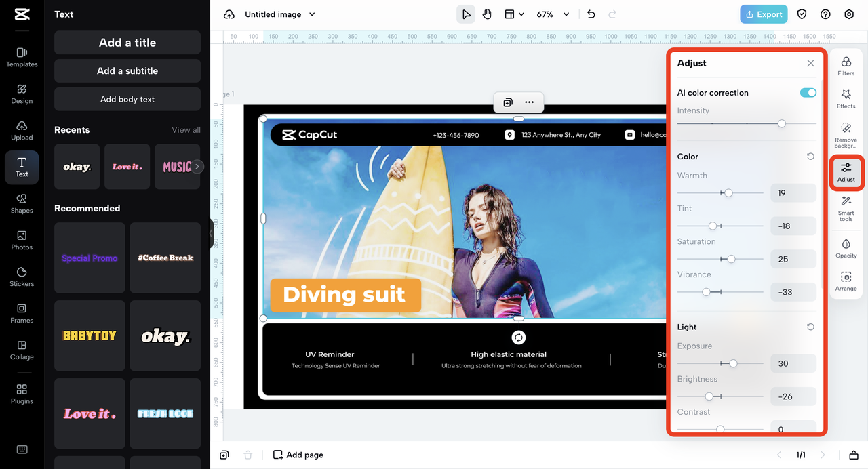Open Smart tools
Viewport: 868px width, 469px height.
[x=846, y=208]
